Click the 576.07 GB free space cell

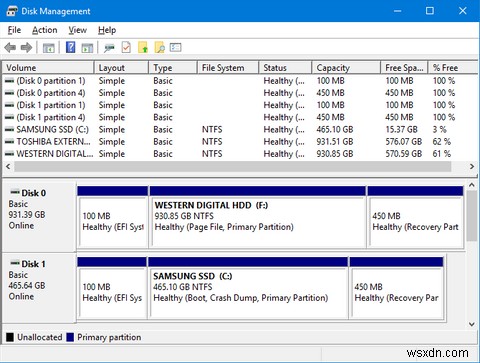point(404,142)
